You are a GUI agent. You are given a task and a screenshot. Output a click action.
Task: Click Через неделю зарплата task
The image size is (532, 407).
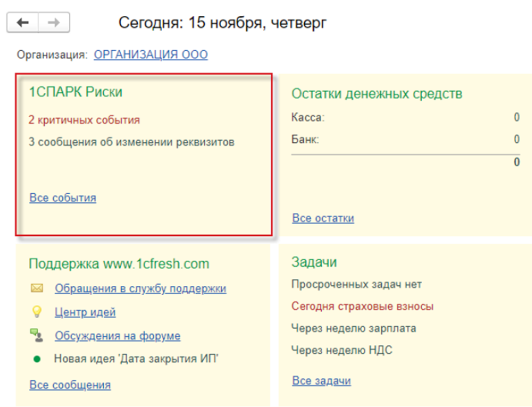[x=353, y=328]
